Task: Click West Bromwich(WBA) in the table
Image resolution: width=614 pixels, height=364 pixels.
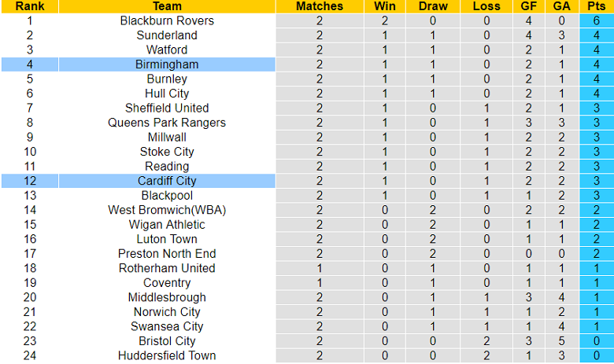Action: coord(167,210)
